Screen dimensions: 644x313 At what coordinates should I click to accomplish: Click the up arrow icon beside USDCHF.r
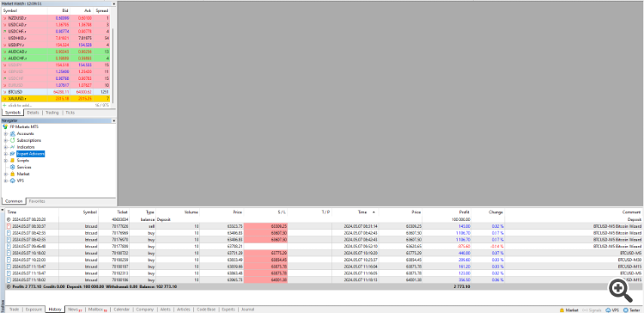[5, 31]
